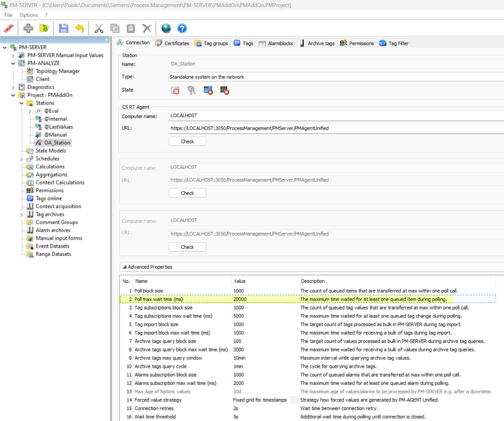Click the green plus Add toolbar icon
Viewport: 504px width, 421px height.
click(28, 28)
